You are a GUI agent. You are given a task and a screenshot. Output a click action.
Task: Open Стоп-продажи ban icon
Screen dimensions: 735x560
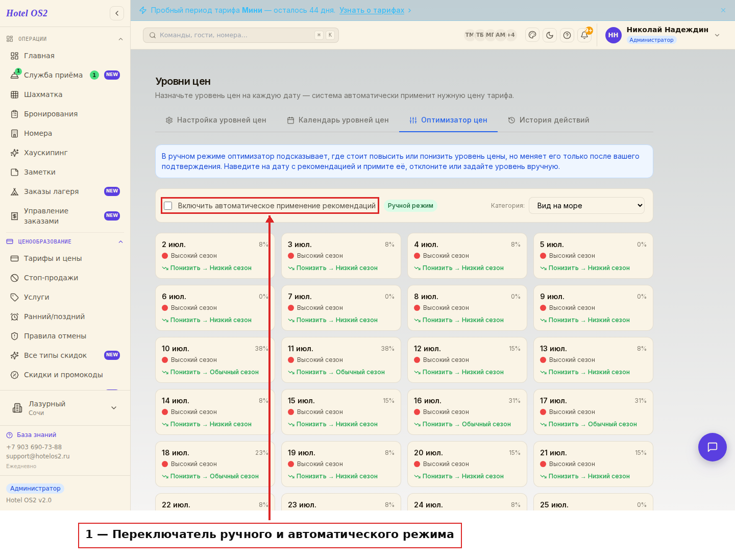[x=14, y=278]
